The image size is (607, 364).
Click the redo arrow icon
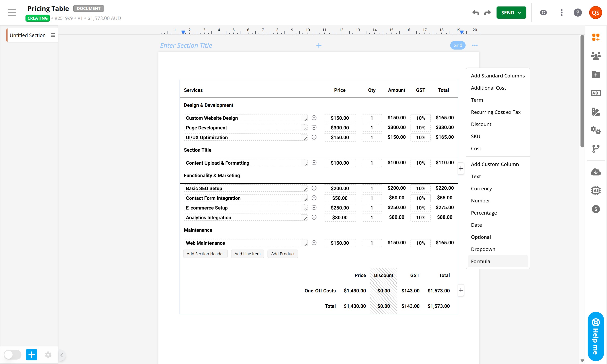coord(487,13)
